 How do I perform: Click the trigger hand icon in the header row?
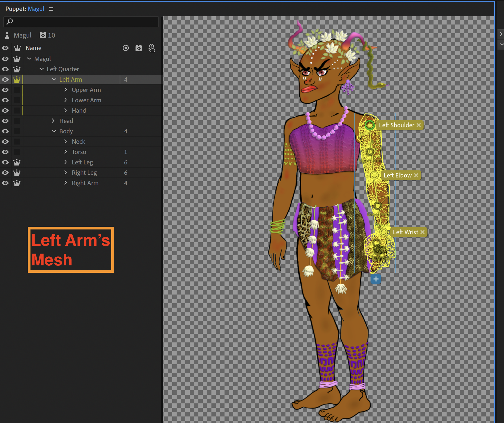152,48
